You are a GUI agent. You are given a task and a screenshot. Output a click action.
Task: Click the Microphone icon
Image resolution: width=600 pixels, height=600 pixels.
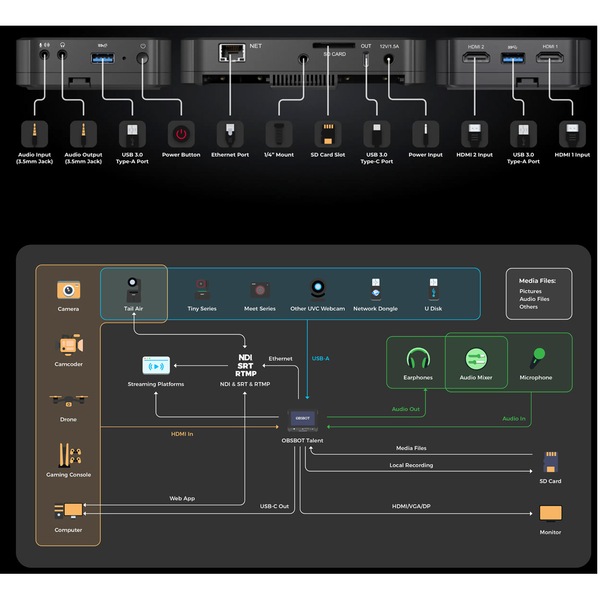click(x=537, y=357)
